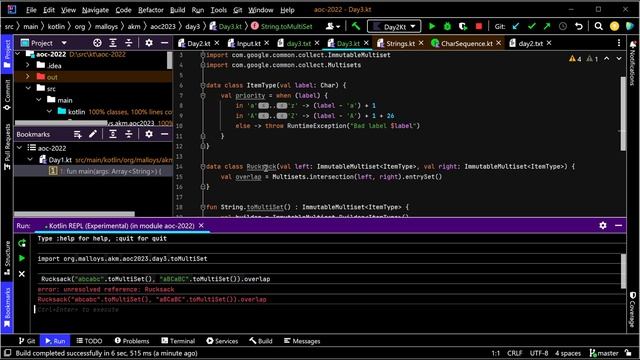Hide the Project panel with minus icon

(x=164, y=43)
